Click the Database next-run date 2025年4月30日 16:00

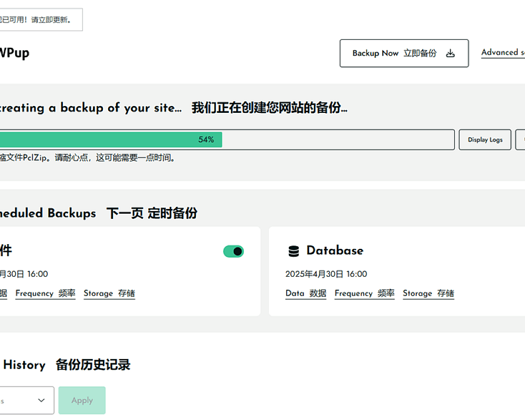pos(326,274)
